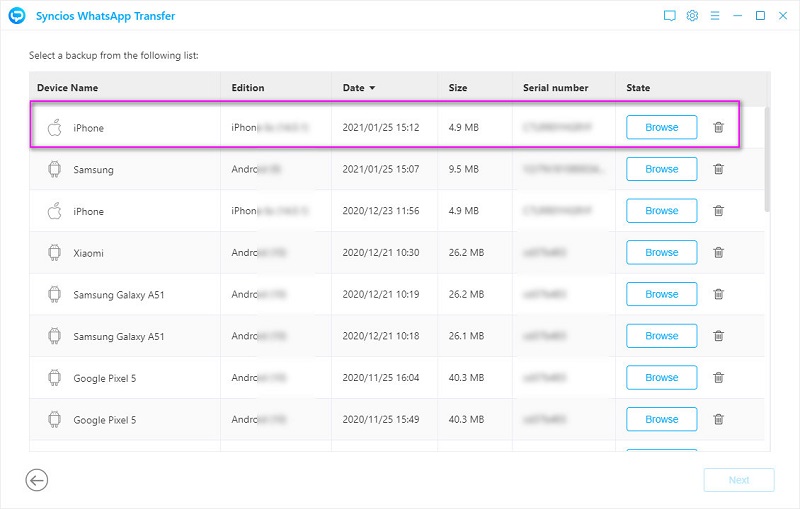800x509 pixels.
Task: Click the Android icon beside Xiaomi
Action: pos(55,252)
